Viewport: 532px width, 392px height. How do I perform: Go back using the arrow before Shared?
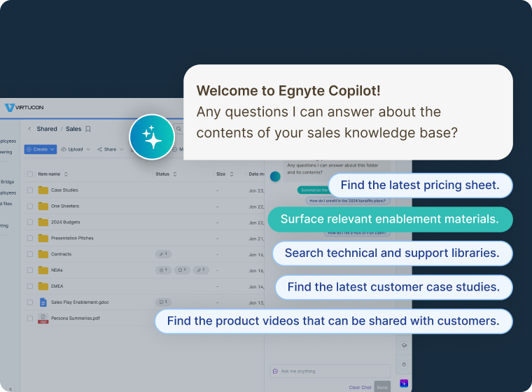pyautogui.click(x=29, y=129)
